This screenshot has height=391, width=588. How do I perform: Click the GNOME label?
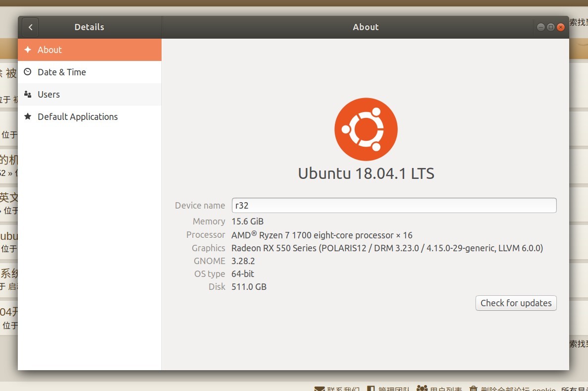click(210, 261)
